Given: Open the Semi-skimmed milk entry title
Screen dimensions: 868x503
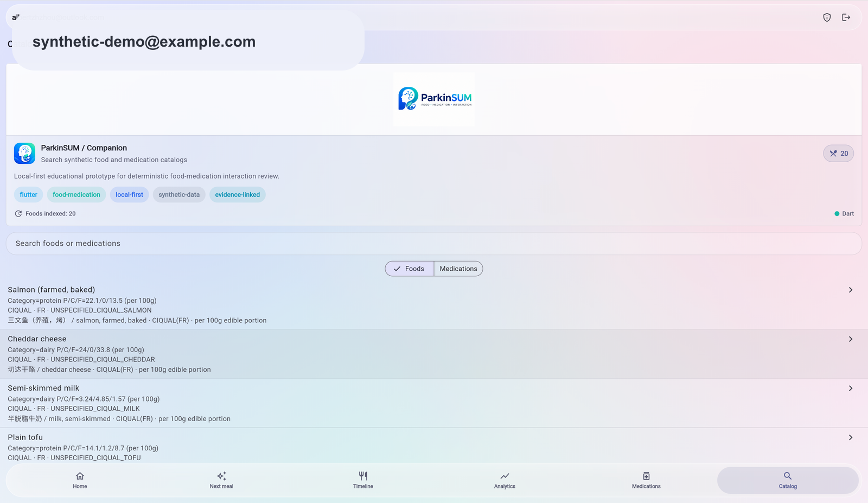Looking at the screenshot, I should tap(43, 388).
